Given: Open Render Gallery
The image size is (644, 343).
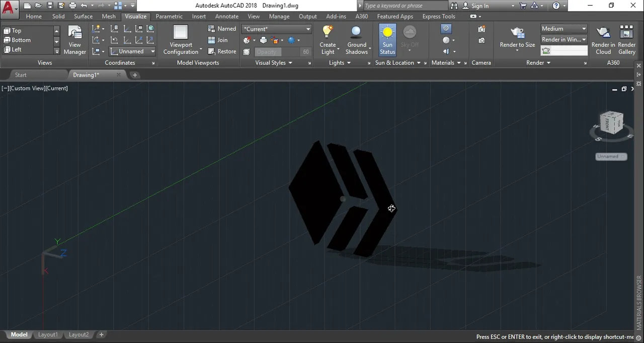Looking at the screenshot, I should pos(626,40).
